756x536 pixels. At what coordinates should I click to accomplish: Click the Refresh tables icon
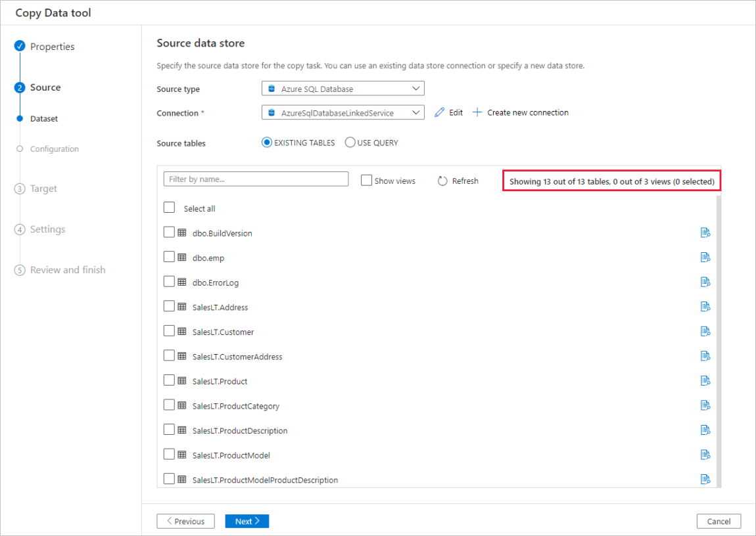click(442, 181)
